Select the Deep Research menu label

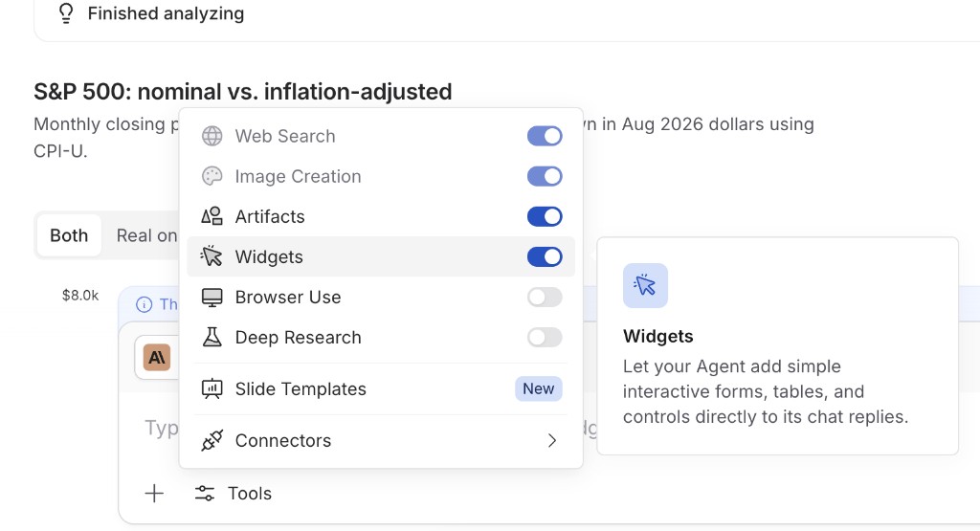[x=299, y=338]
